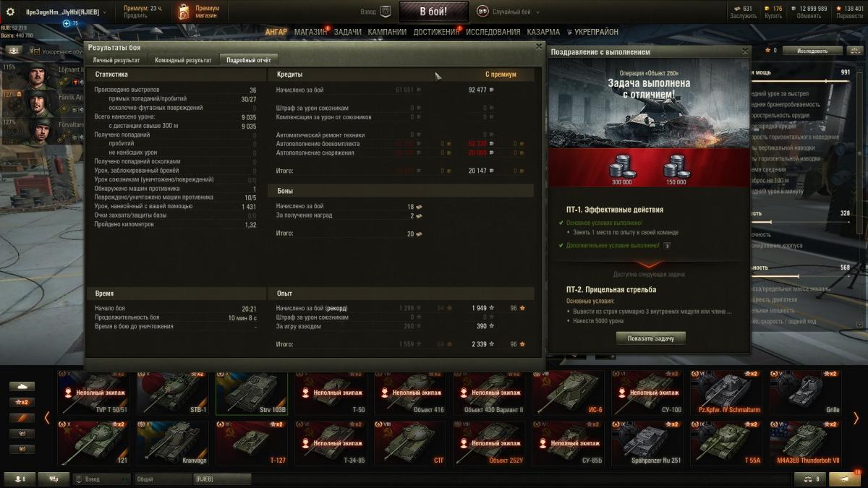868x488 pixels.
Task: Select the ИС-6 tank
Action: tap(568, 393)
